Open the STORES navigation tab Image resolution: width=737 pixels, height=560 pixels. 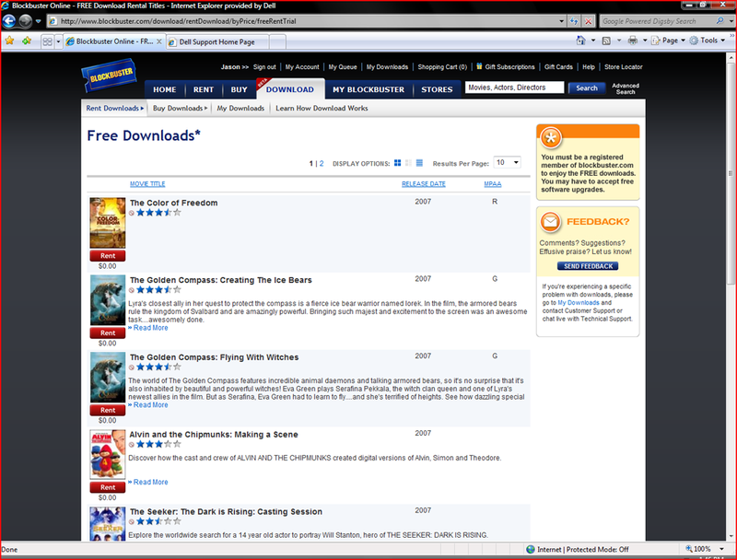(437, 89)
